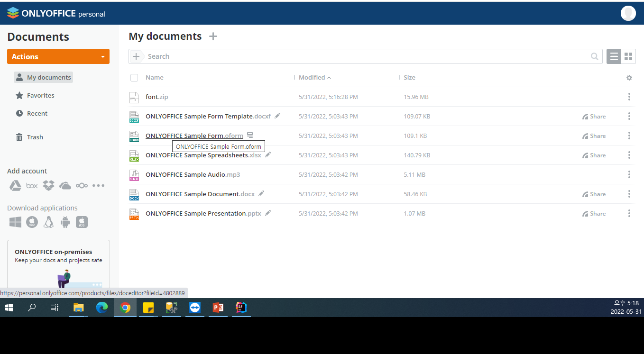Screen dimensions: 644x354
Task: Sort by Name column header
Action: click(x=155, y=77)
